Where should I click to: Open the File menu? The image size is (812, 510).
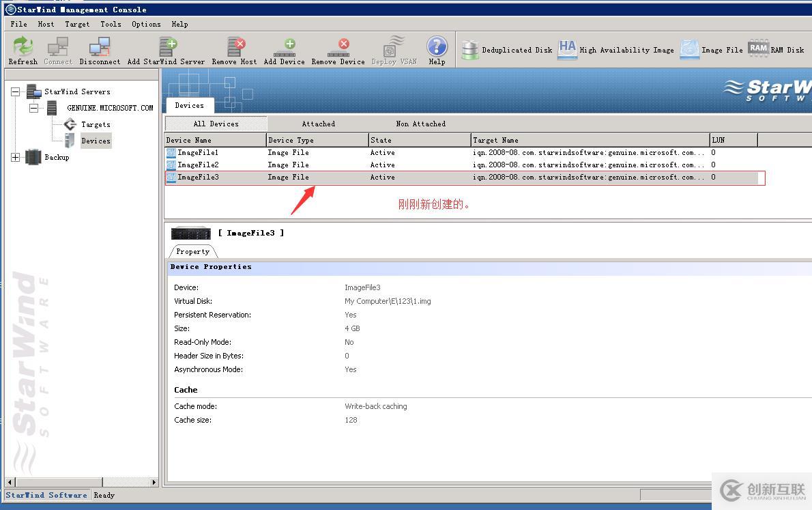18,24
